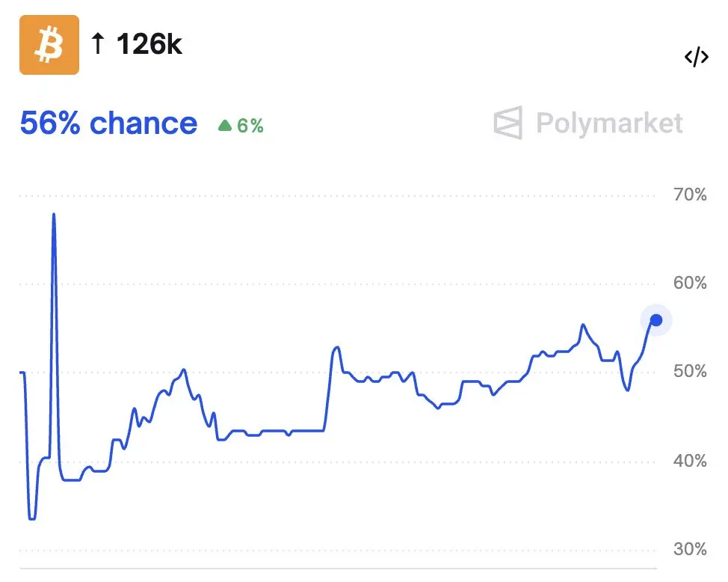Open the embed code icon
The height and width of the screenshot is (582, 728).
(697, 57)
